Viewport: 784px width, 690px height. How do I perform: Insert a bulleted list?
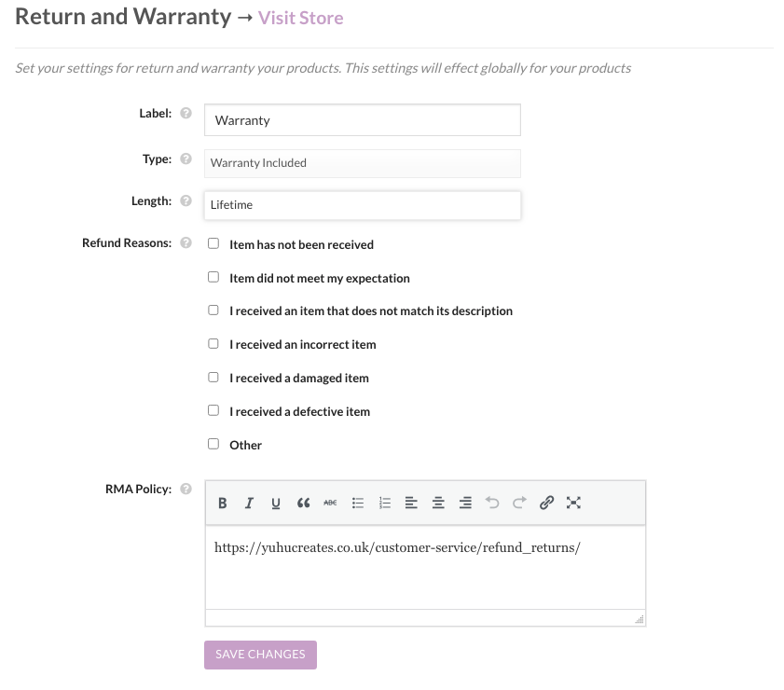pos(357,503)
